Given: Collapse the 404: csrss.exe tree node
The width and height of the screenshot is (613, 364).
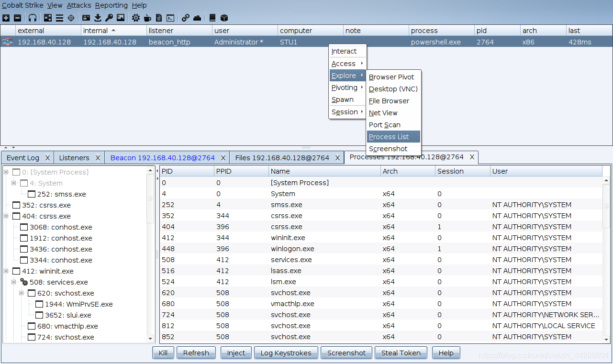Looking at the screenshot, I should pyautogui.click(x=6, y=216).
